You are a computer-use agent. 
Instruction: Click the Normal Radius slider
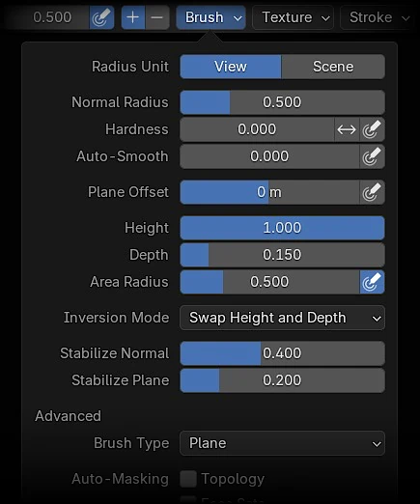(x=282, y=102)
